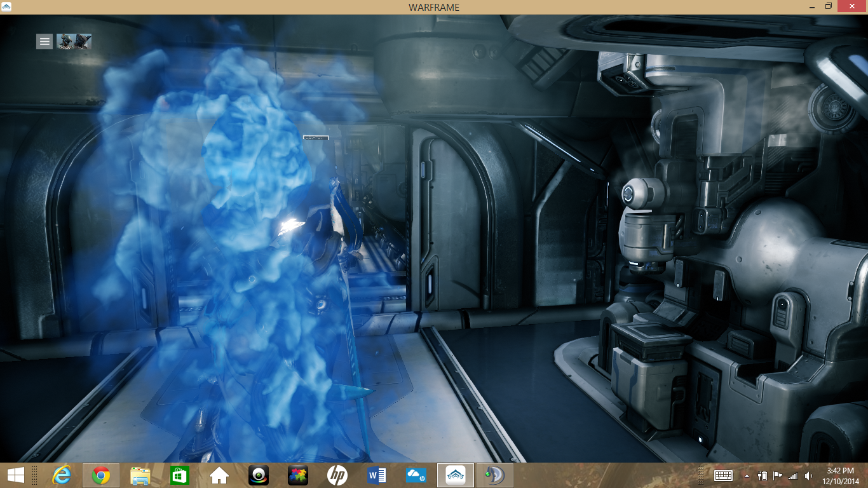Screen dimensions: 868x488
Task: Open File Explorer from the taskbar
Action: [140, 475]
